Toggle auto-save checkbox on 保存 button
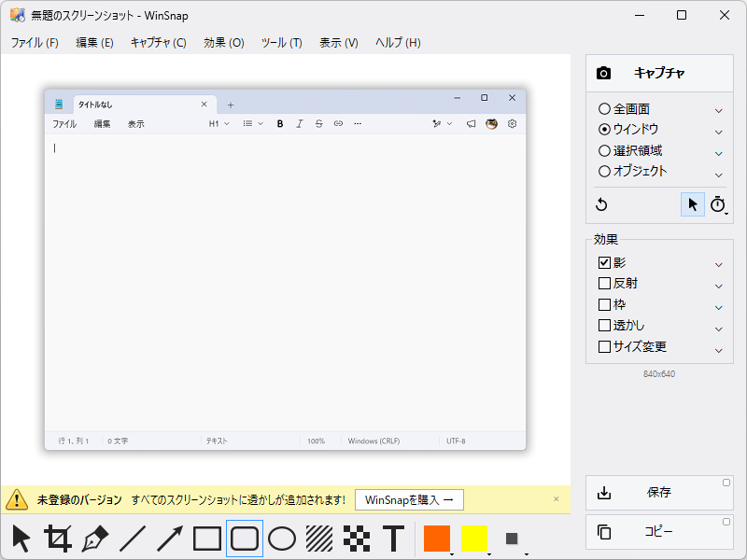The image size is (747, 560). pos(726,483)
